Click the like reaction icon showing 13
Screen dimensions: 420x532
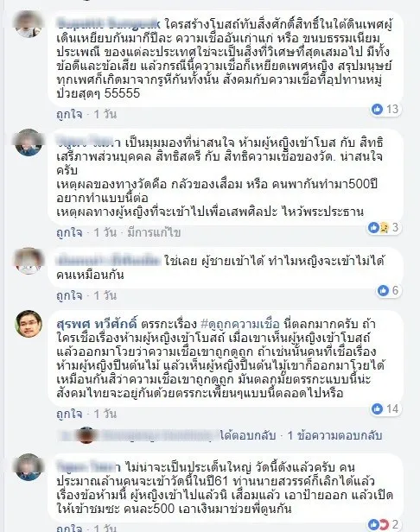[x=377, y=109]
